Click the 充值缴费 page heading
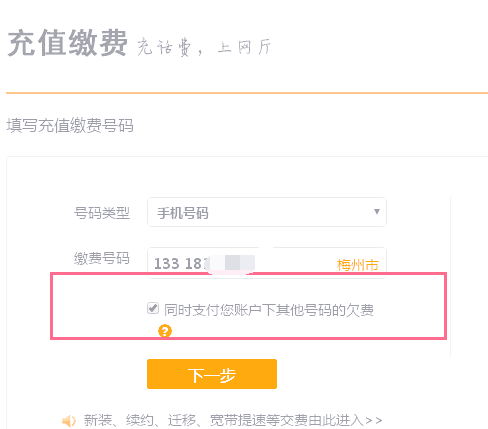 pyautogui.click(x=68, y=43)
